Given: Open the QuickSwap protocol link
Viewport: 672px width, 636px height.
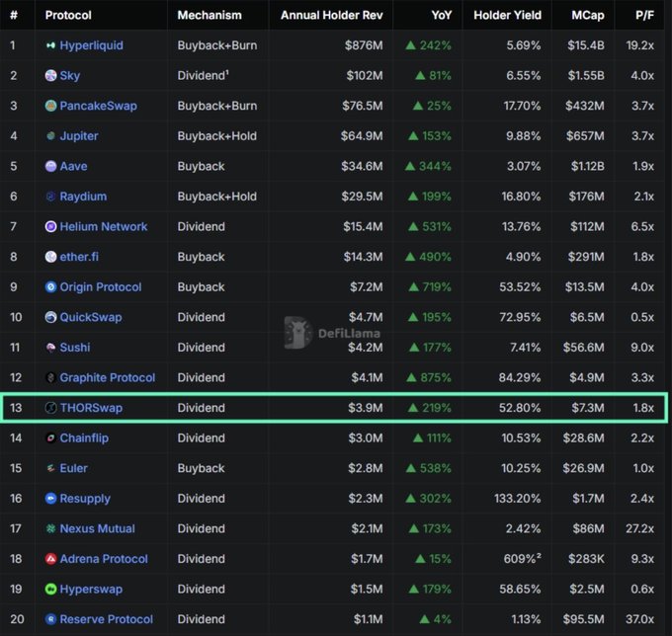Looking at the screenshot, I should (91, 317).
